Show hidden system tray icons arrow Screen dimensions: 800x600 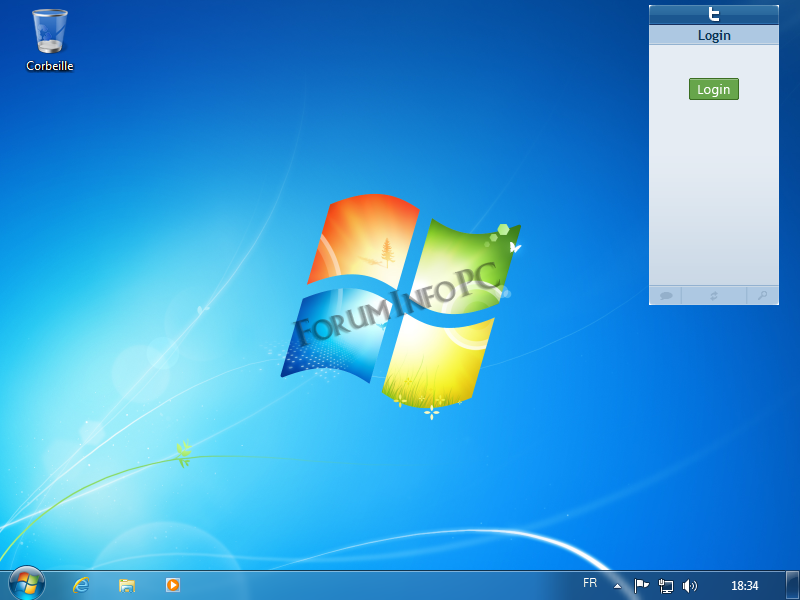(x=617, y=586)
